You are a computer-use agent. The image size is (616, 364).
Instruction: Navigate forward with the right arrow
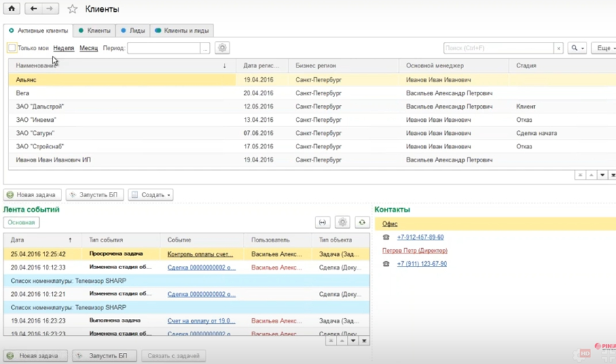(x=50, y=9)
